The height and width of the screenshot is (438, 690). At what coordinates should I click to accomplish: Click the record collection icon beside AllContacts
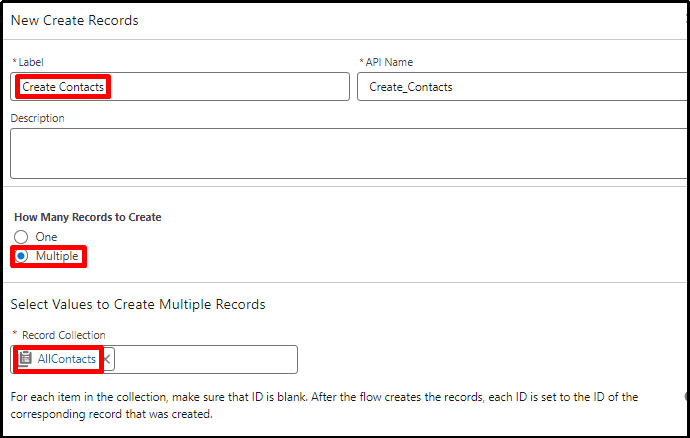point(25,359)
